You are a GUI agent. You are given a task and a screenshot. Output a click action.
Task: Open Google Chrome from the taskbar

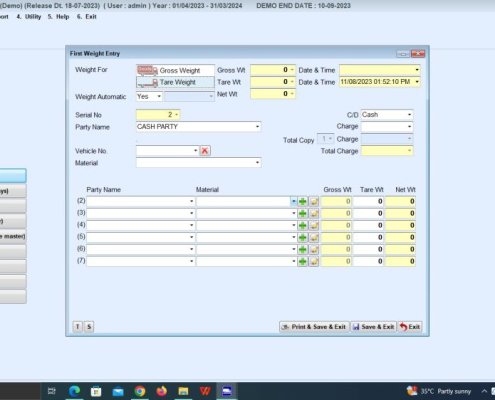point(140,391)
